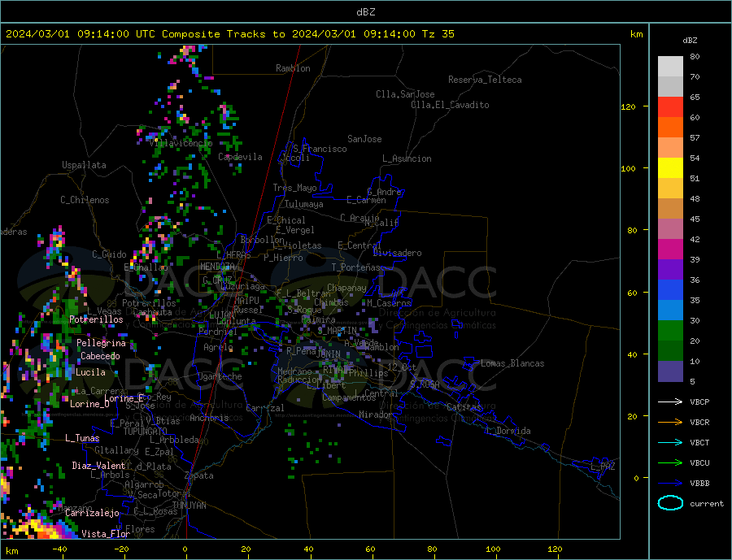This screenshot has width=732, height=560.
Task: Select the dark orange swatch in legend
Action: pyautogui.click(x=670, y=128)
